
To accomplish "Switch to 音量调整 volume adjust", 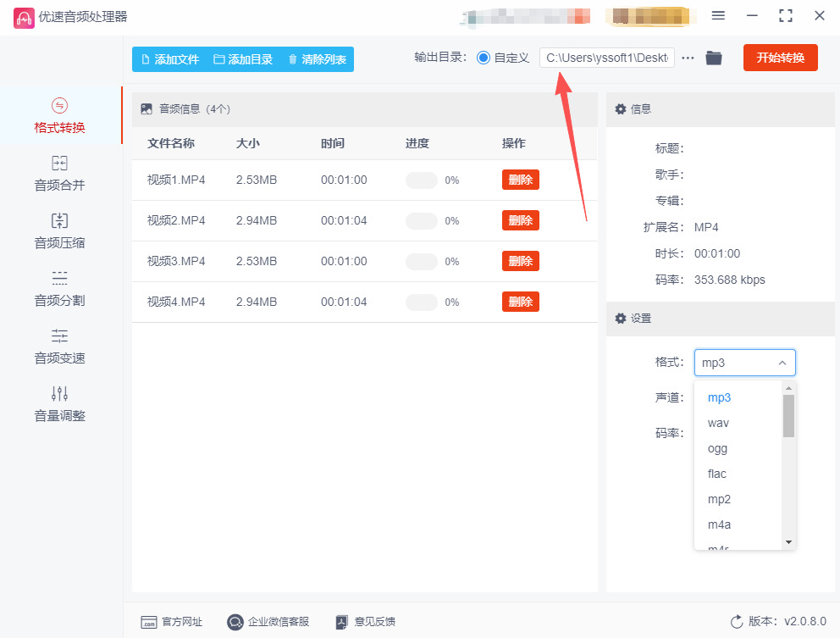I will pyautogui.click(x=60, y=403).
